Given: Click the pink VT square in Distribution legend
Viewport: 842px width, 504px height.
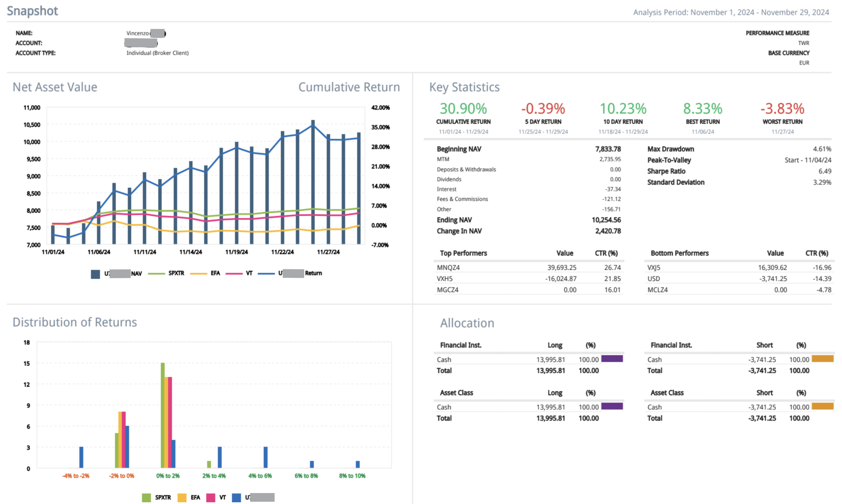Looking at the screenshot, I should pos(211,498).
